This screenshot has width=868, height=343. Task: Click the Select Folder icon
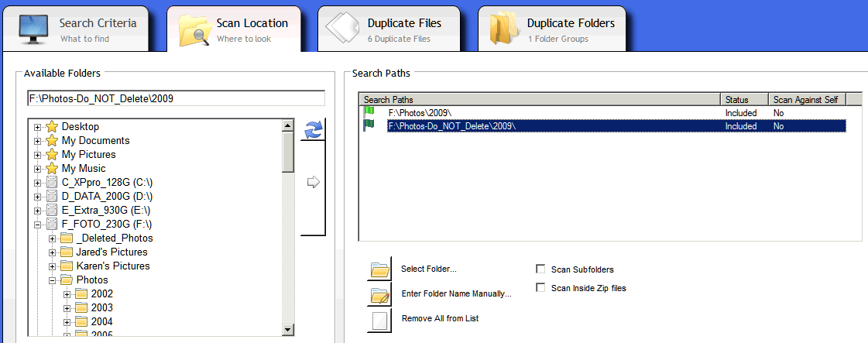[x=379, y=269]
